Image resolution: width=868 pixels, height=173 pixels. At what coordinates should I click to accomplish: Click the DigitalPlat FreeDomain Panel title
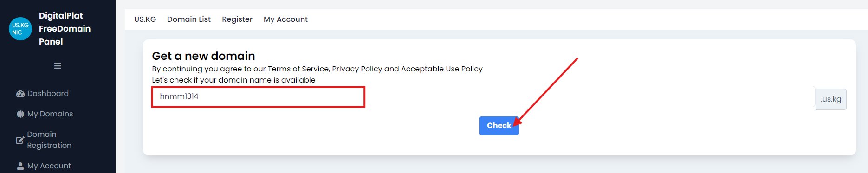pyautogui.click(x=65, y=29)
